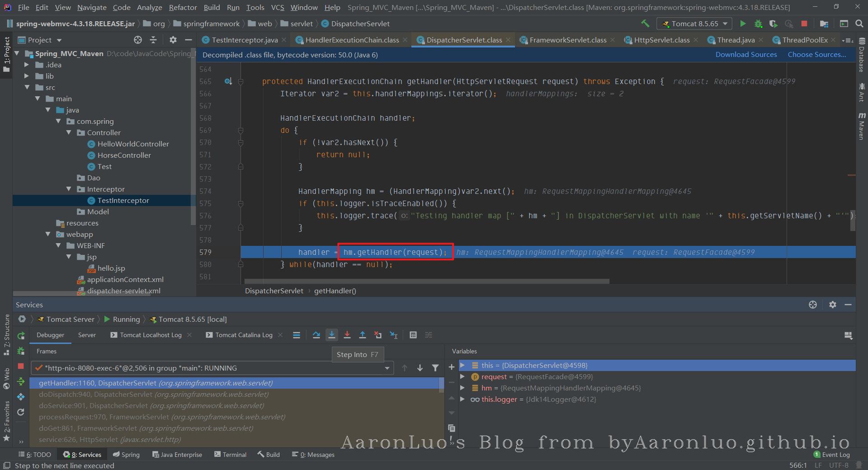Click the red Stop icon in Services sidebar

click(21, 366)
